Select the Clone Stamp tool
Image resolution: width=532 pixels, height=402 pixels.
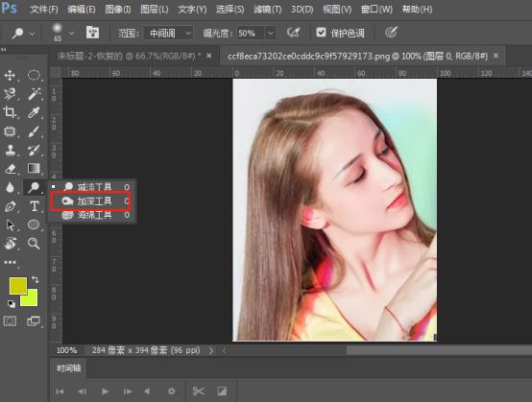point(10,150)
